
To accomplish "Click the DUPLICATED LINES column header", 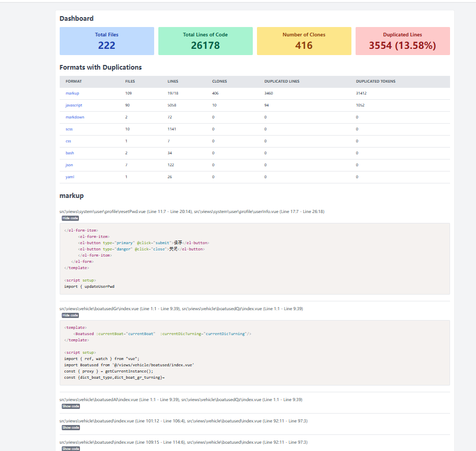I will coord(282,82).
